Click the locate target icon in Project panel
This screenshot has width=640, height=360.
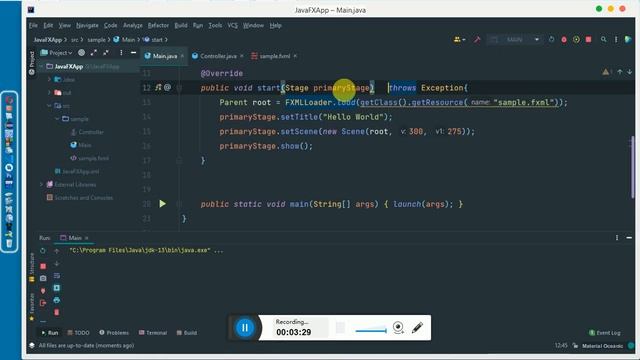tap(82, 53)
